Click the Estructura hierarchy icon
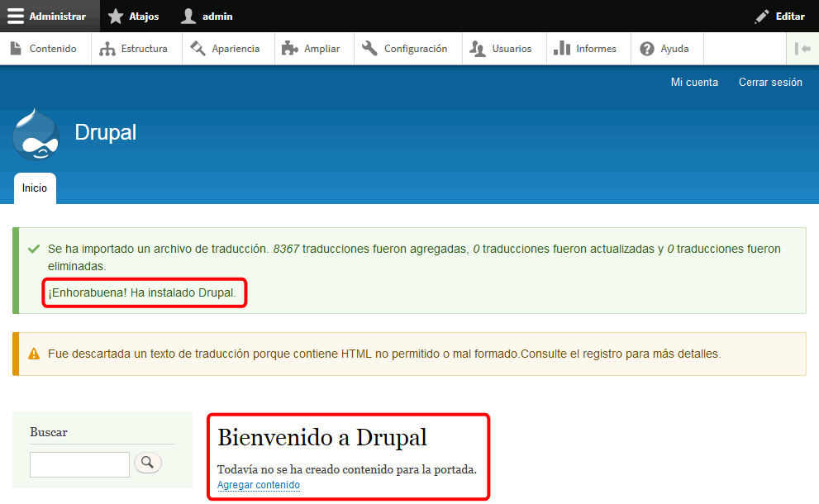 click(107, 49)
